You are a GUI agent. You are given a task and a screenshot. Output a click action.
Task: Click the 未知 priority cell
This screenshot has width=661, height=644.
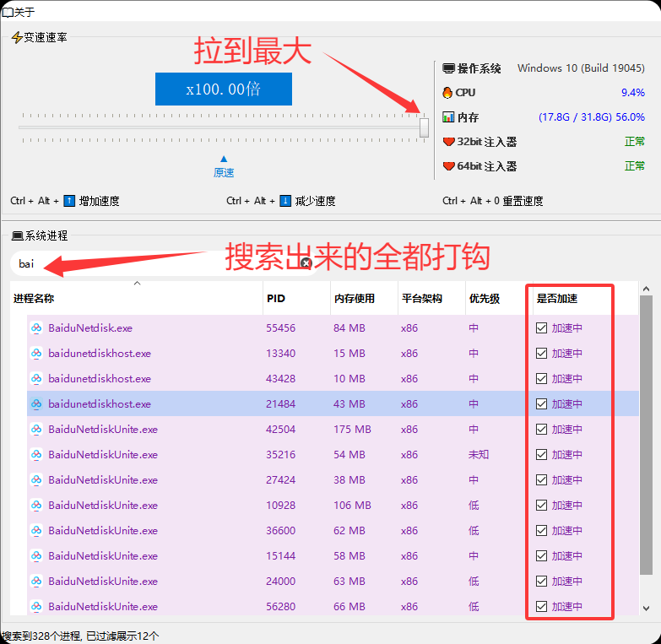pos(479,454)
